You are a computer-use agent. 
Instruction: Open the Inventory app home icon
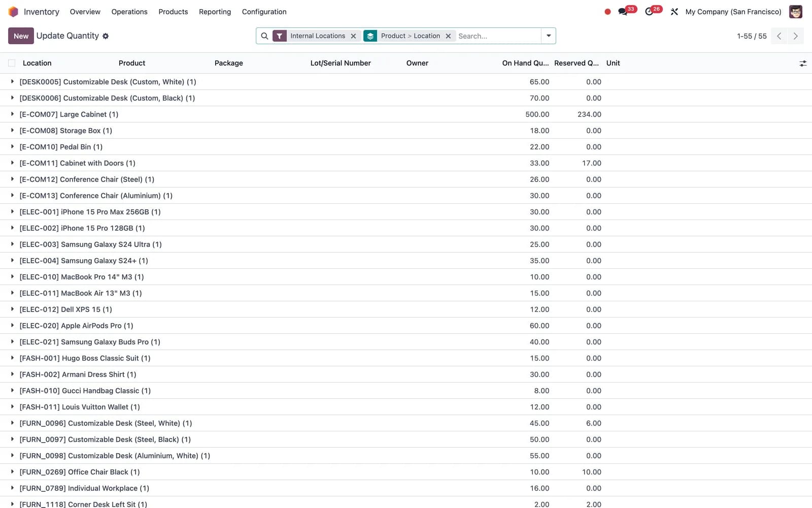click(13, 12)
